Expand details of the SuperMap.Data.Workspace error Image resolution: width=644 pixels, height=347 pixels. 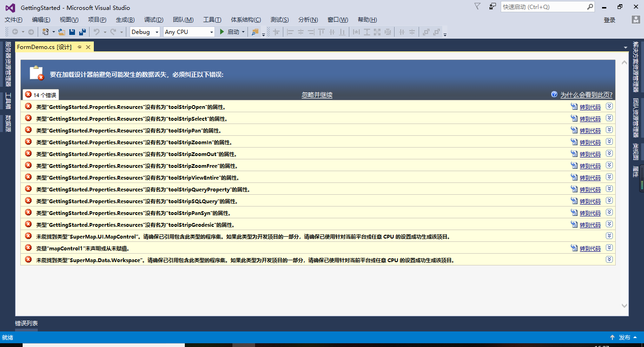(x=609, y=259)
